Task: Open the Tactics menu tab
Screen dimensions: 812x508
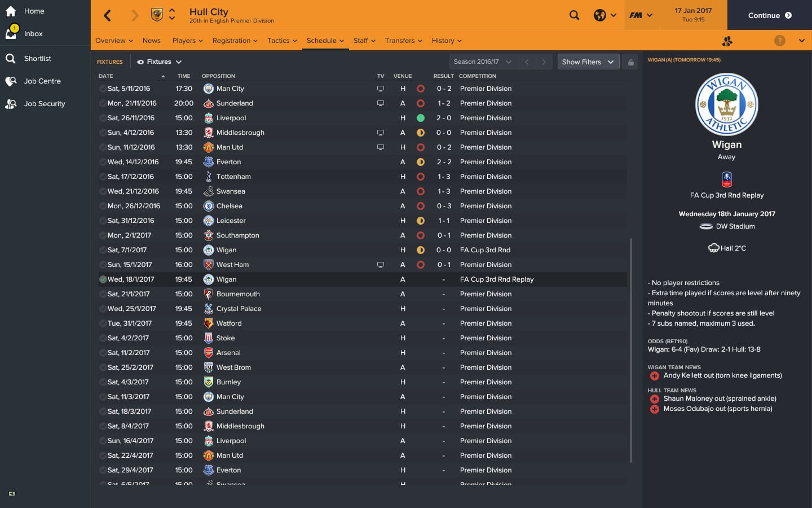Action: (282, 41)
